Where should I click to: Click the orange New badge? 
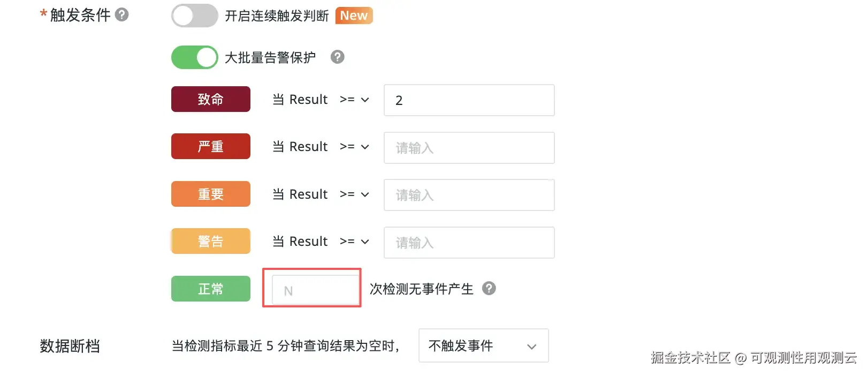pyautogui.click(x=354, y=16)
